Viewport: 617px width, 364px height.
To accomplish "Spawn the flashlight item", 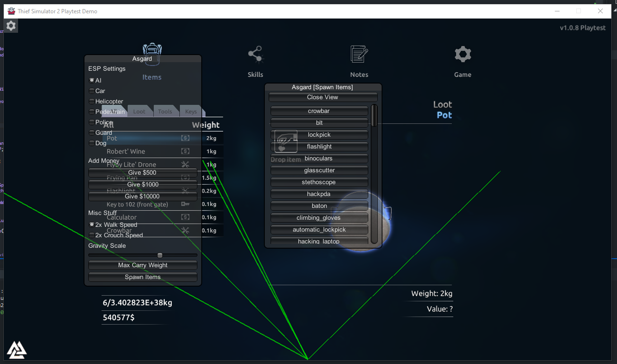I will coord(319,147).
